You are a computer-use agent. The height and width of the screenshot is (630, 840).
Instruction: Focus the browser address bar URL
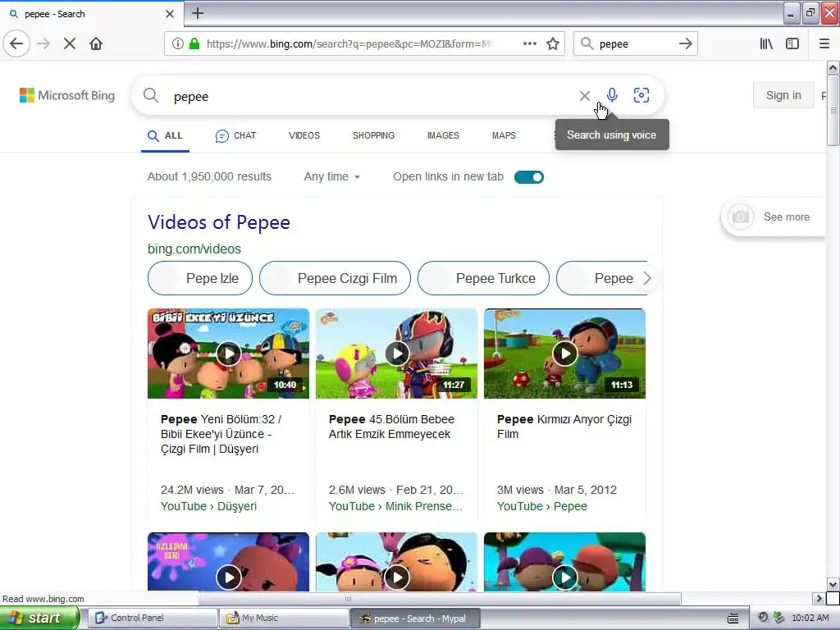tap(348, 43)
